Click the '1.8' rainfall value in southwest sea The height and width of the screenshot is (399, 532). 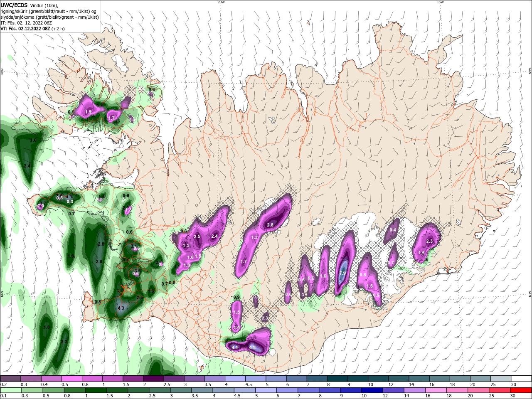[47, 327]
